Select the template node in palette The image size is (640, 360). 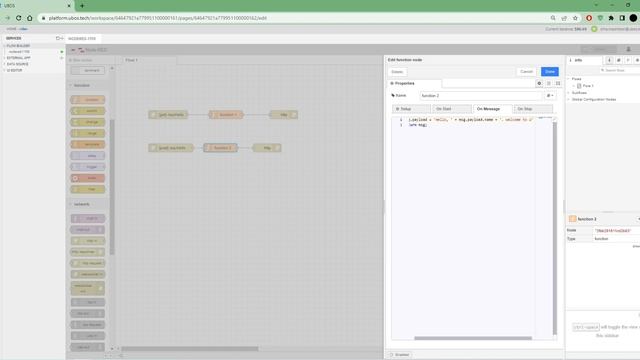[x=88, y=144]
